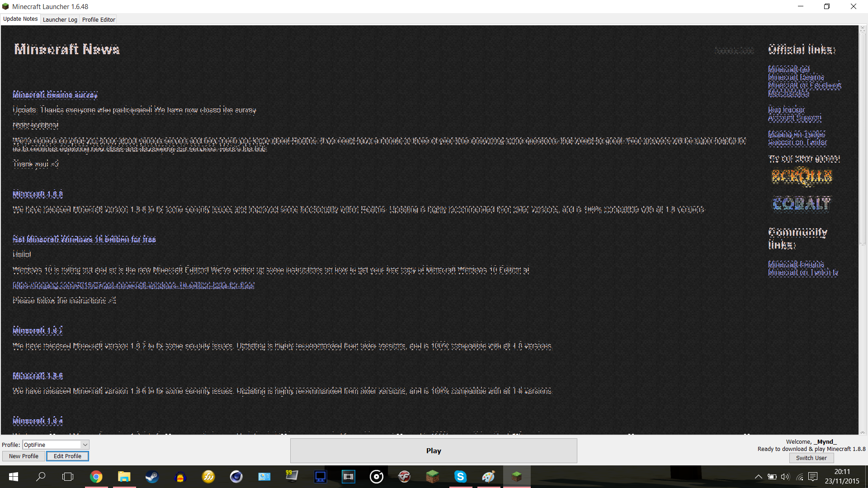Open the yellow Fireworks icon in the taskbar
The width and height of the screenshot is (868, 488).
pos(208,477)
